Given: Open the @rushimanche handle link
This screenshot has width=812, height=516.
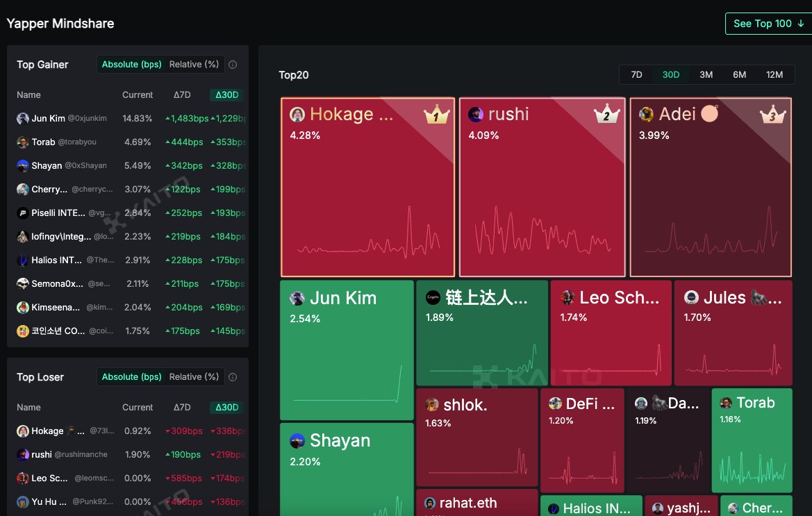Looking at the screenshot, I should [x=81, y=454].
